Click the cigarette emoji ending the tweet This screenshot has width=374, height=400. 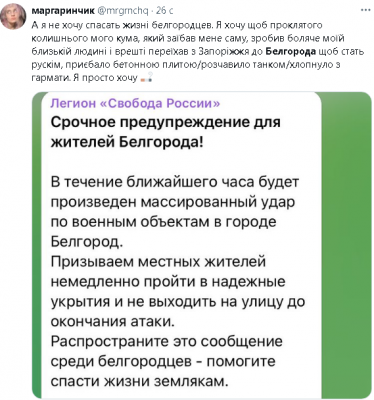147,79
